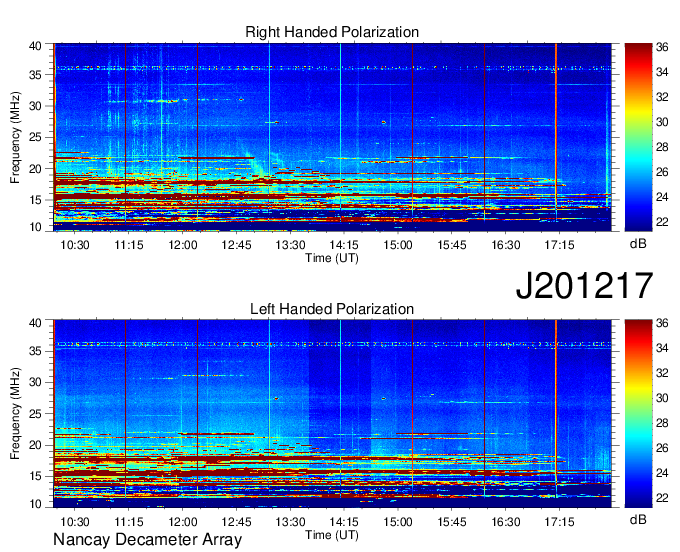This screenshot has height=552, width=680.
Task: Click the 40 MHz tick label on the top plot
Action: pos(35,46)
